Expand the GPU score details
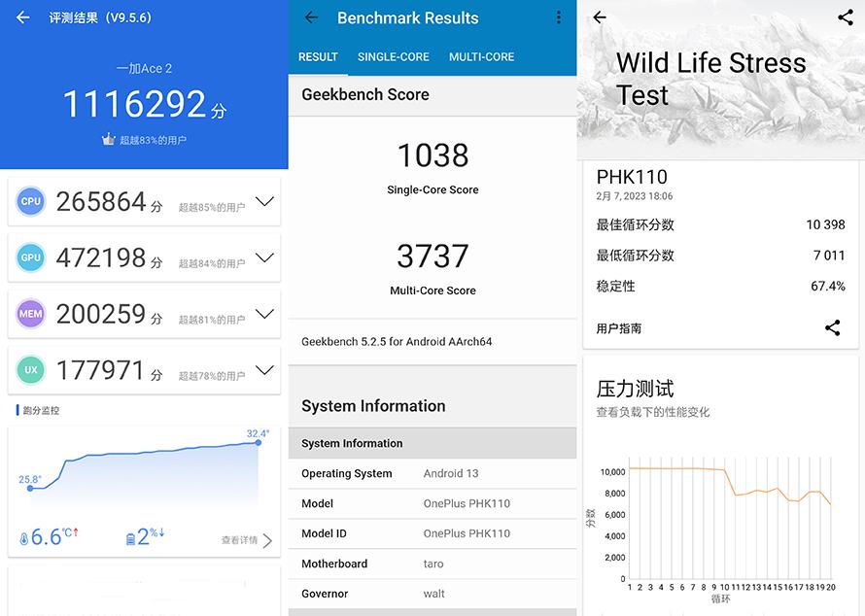The height and width of the screenshot is (616, 865). 264,257
